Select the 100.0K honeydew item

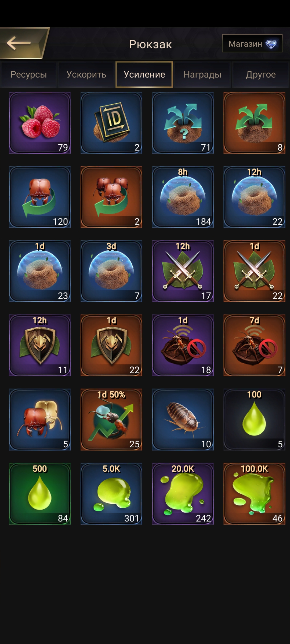pos(254,494)
